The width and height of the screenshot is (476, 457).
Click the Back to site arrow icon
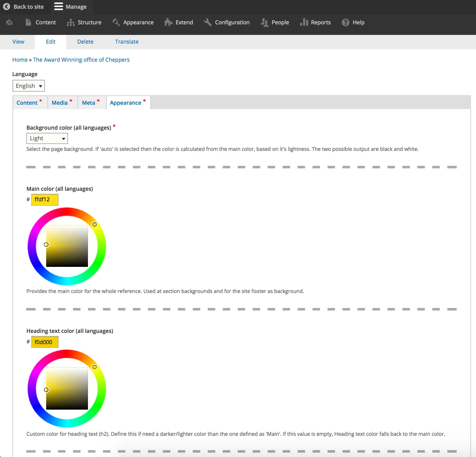[7, 7]
